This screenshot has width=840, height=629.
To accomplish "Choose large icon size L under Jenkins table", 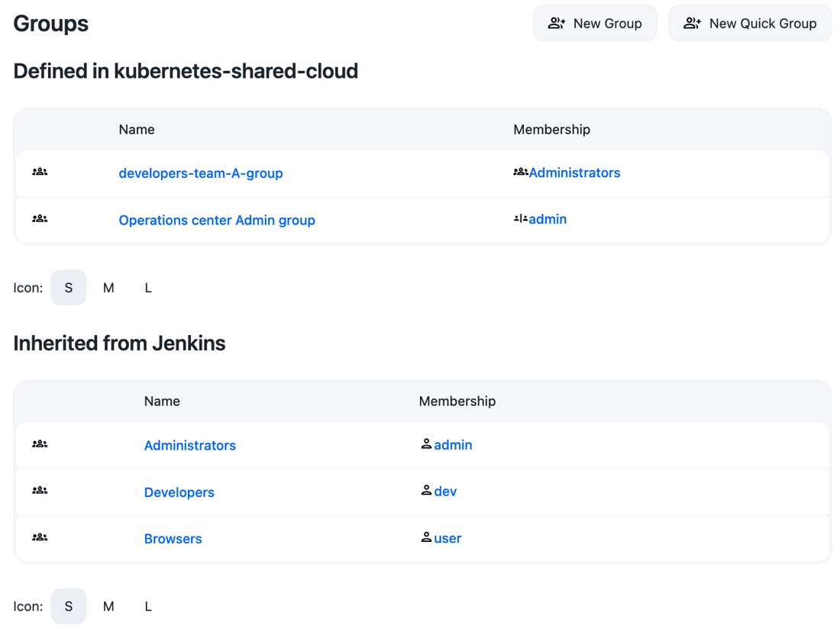I will [x=148, y=606].
